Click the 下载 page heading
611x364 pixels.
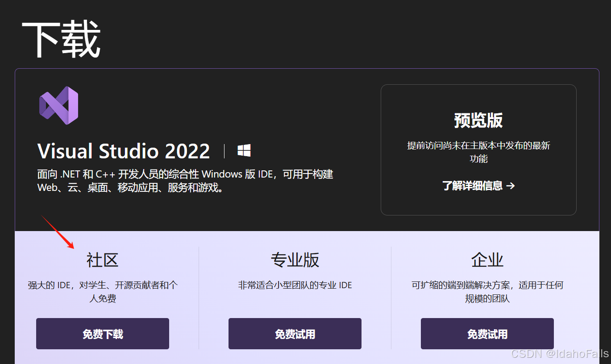(61, 39)
